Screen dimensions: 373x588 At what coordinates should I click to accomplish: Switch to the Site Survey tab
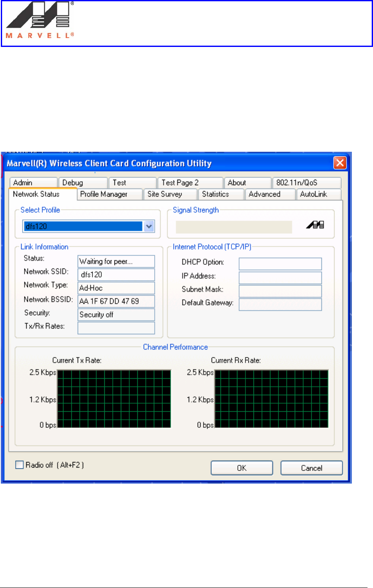pyautogui.click(x=171, y=194)
